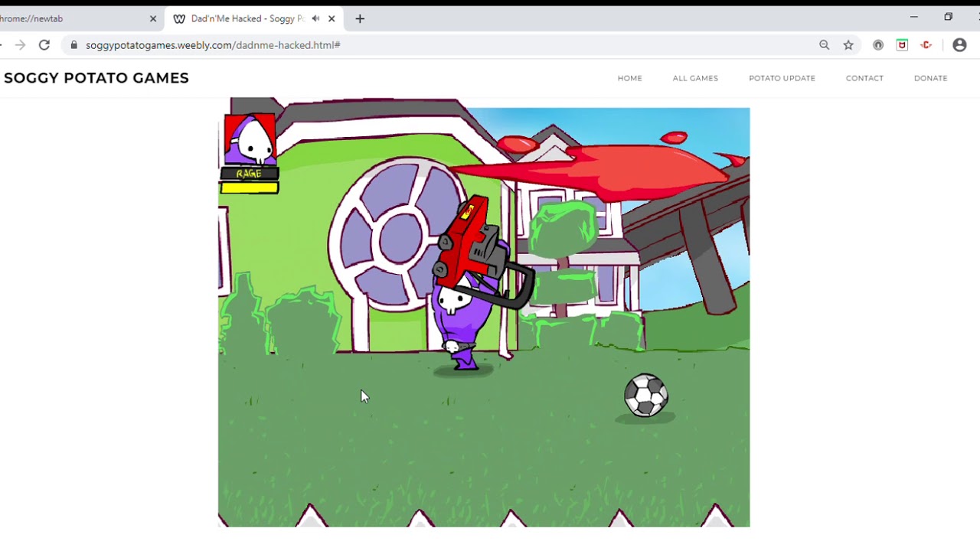Image resolution: width=980 pixels, height=551 pixels.
Task: Reload the page with the refresh icon
Action: pyautogui.click(x=44, y=45)
